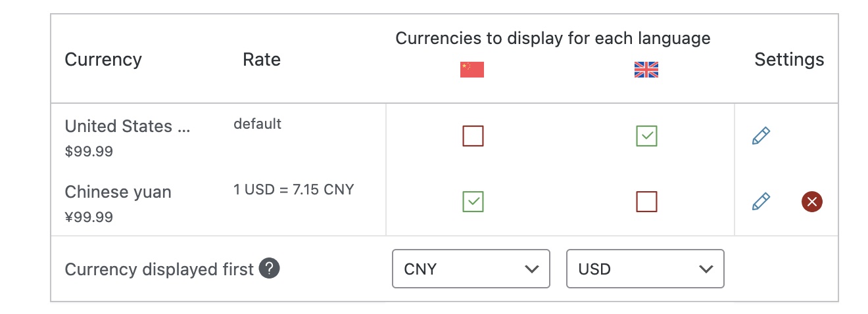868x314 pixels.
Task: Click the Chinese flag language icon
Action: (472, 70)
